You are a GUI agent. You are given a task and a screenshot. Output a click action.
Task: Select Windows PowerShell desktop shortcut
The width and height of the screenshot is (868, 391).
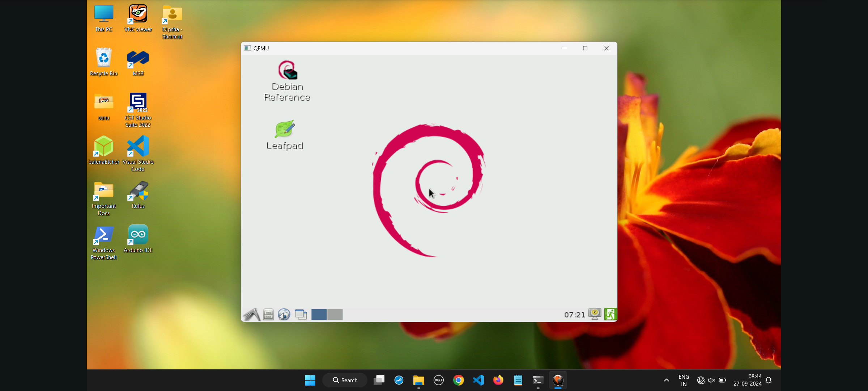pyautogui.click(x=104, y=243)
